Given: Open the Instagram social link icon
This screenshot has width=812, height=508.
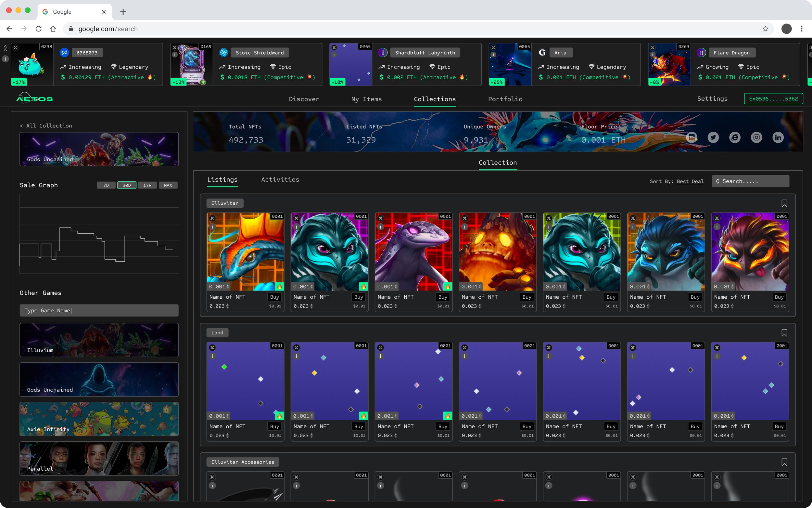Looking at the screenshot, I should (x=756, y=137).
